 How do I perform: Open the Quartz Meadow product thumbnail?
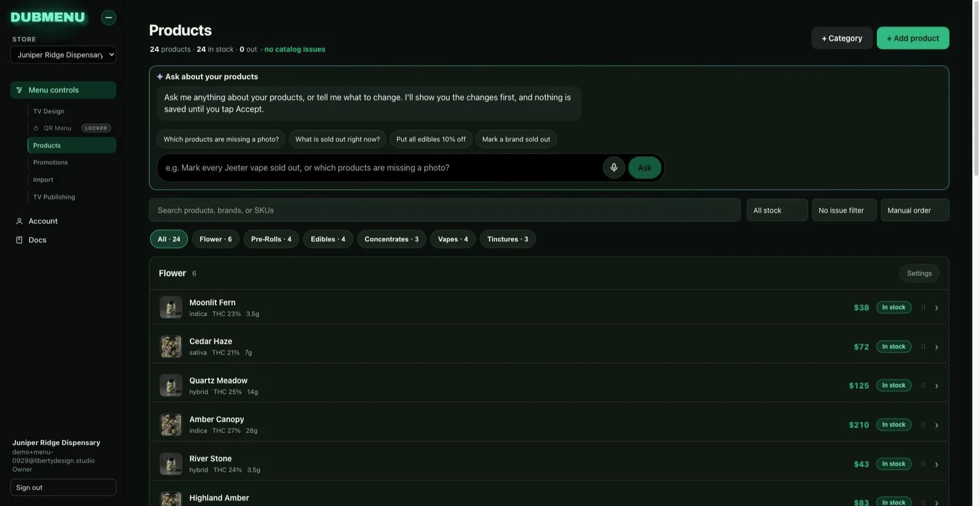(171, 385)
